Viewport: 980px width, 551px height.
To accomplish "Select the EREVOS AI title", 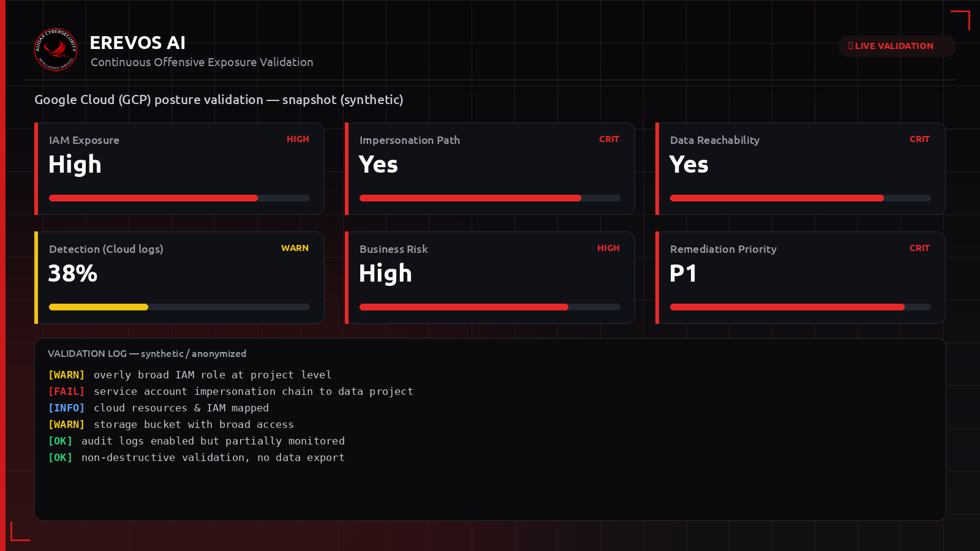I will [x=137, y=43].
